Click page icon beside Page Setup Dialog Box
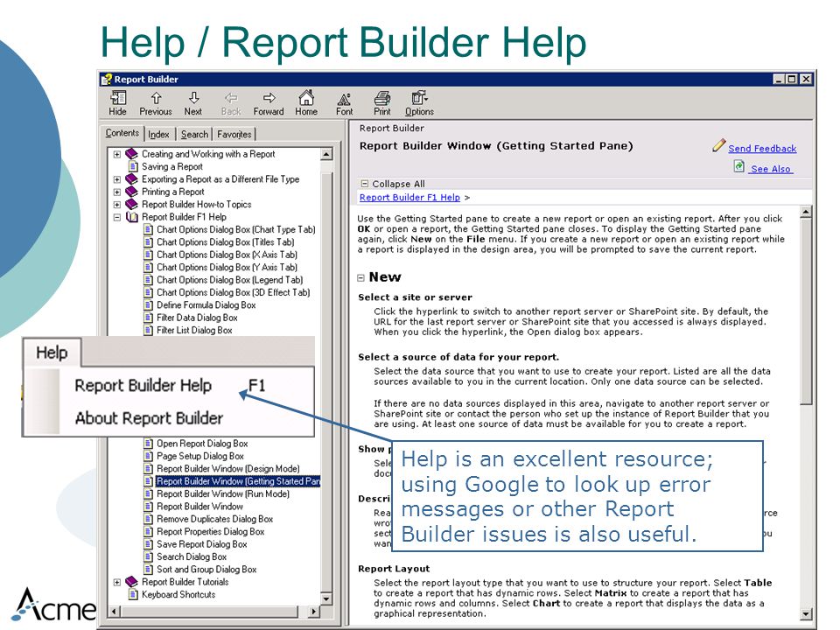 149,456
